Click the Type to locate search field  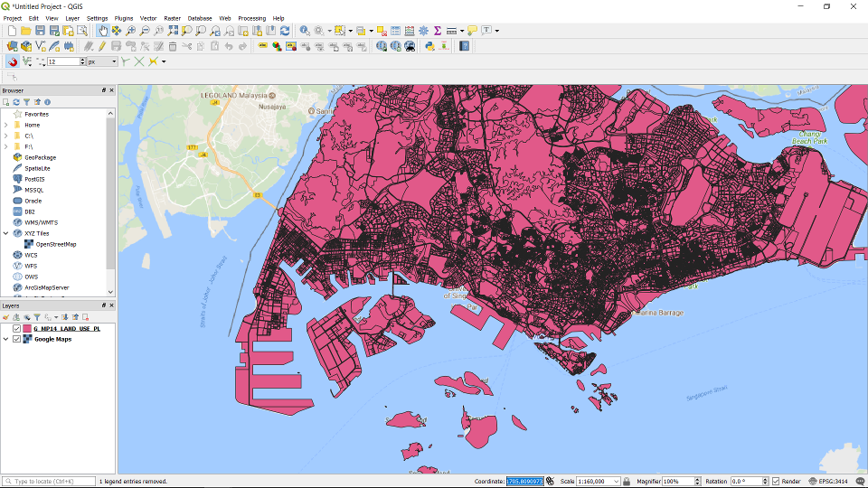click(52, 482)
